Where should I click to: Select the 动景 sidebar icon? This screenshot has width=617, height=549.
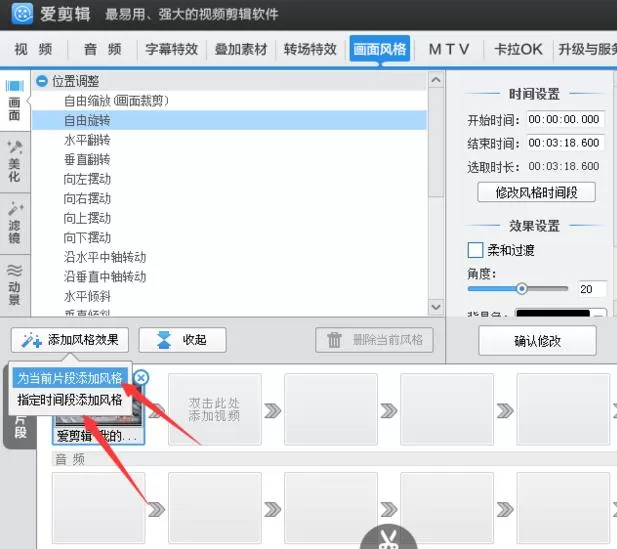pyautogui.click(x=15, y=285)
